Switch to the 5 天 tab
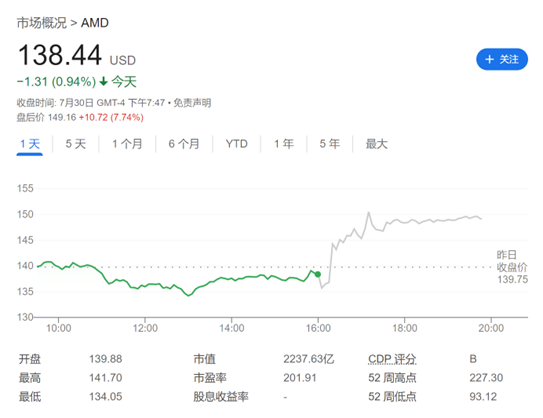 pos(75,144)
